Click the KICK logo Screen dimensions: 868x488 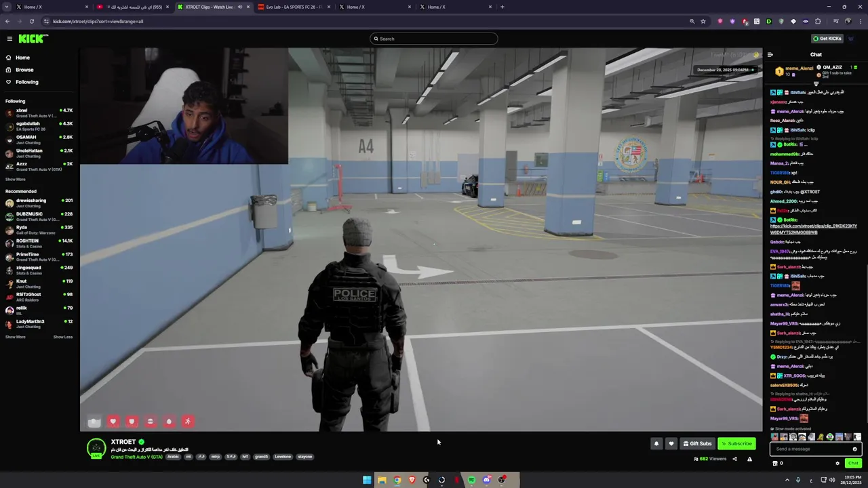pyautogui.click(x=33, y=39)
